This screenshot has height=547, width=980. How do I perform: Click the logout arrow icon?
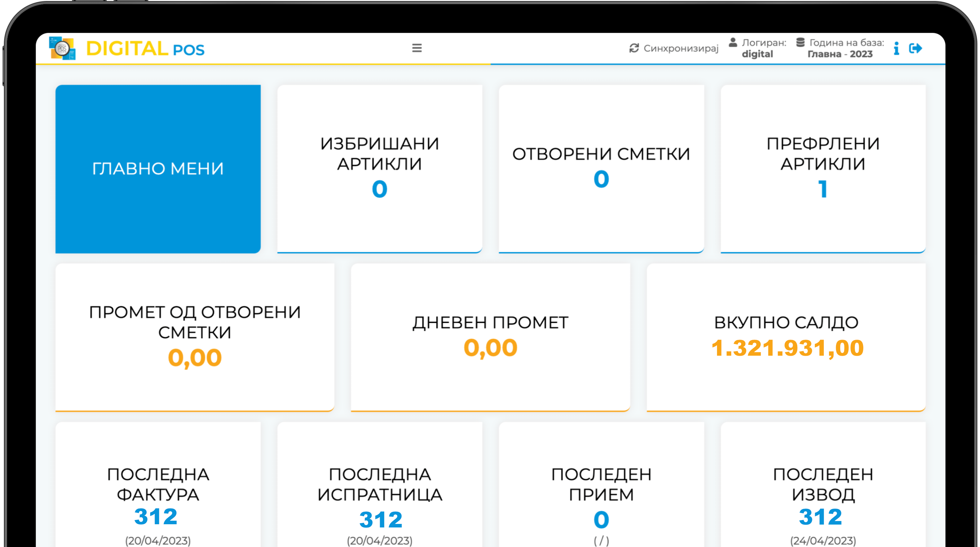915,48
